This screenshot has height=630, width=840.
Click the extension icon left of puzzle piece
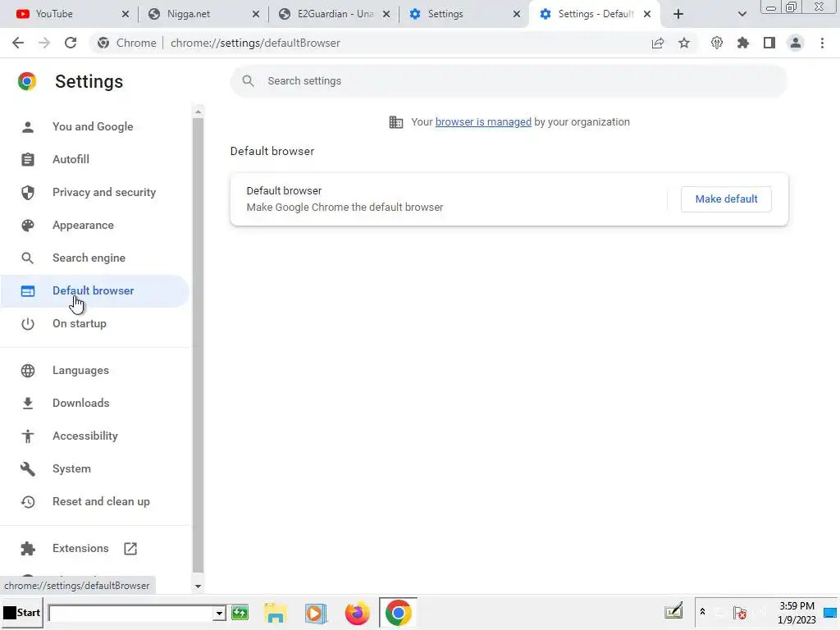pyautogui.click(x=717, y=43)
